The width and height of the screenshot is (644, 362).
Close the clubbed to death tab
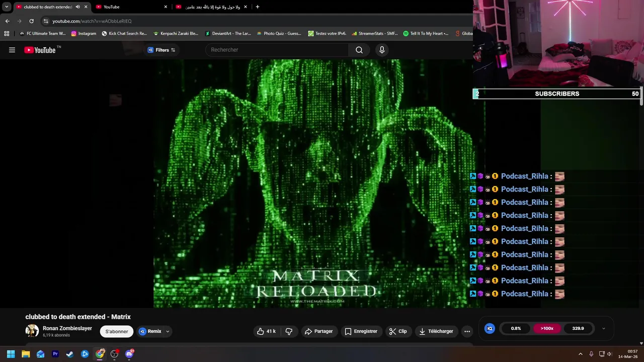tap(86, 7)
